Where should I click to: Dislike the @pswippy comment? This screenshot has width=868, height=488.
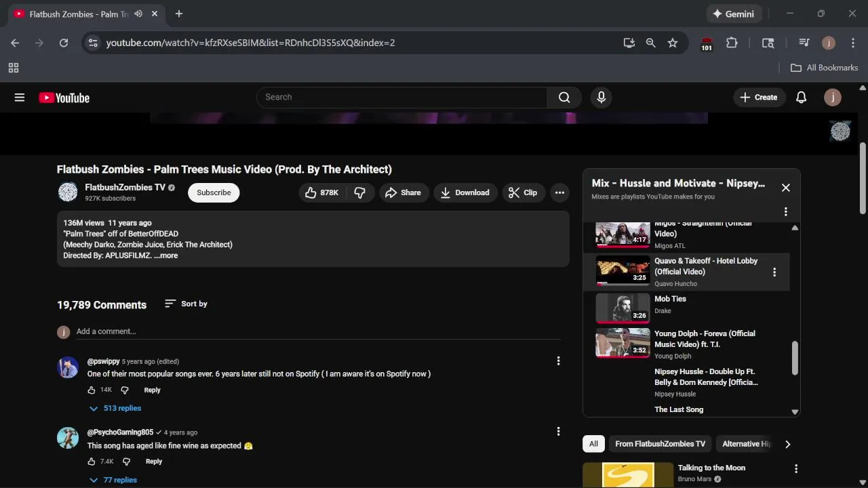pos(125,390)
